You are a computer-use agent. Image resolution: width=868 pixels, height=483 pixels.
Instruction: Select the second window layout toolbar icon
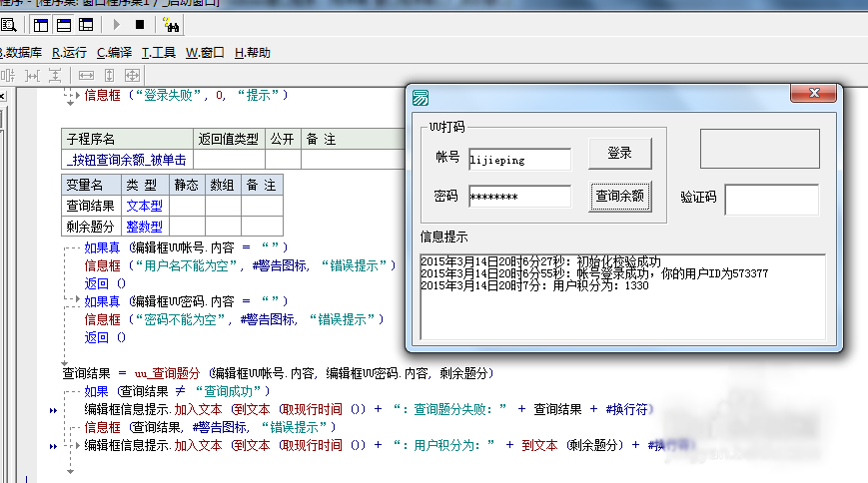62,24
